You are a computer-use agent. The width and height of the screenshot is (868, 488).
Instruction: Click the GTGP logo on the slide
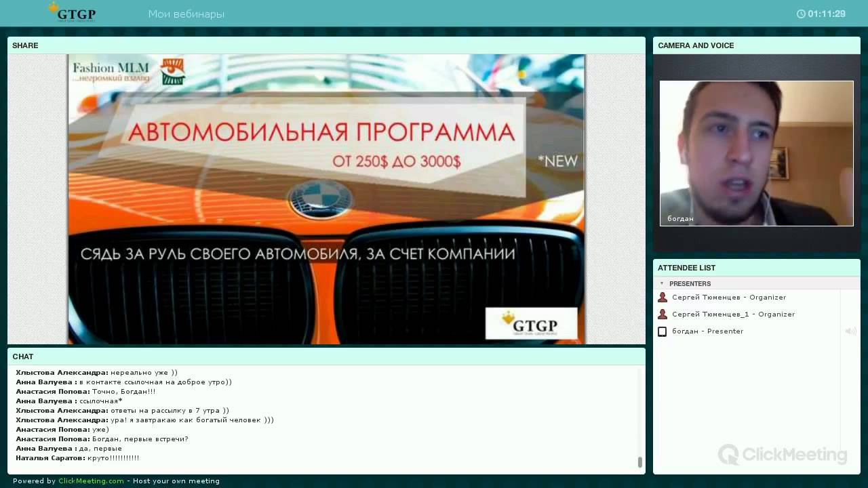tap(531, 323)
